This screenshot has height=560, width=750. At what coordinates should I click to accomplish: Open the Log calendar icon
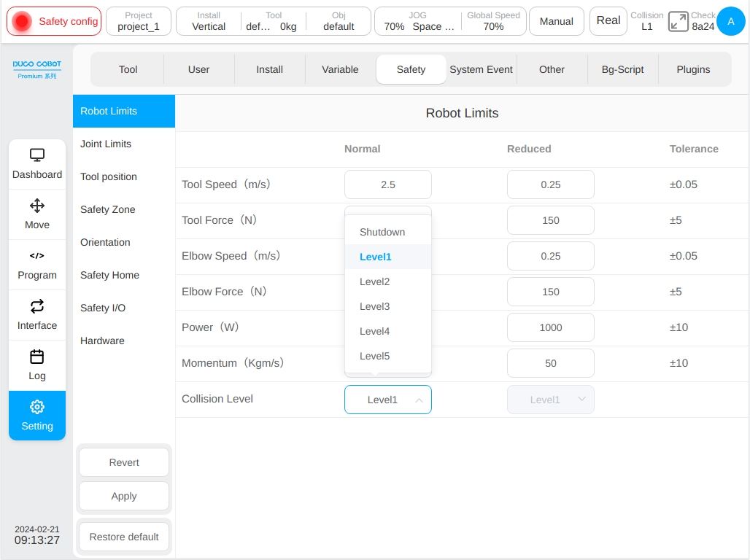(x=36, y=357)
